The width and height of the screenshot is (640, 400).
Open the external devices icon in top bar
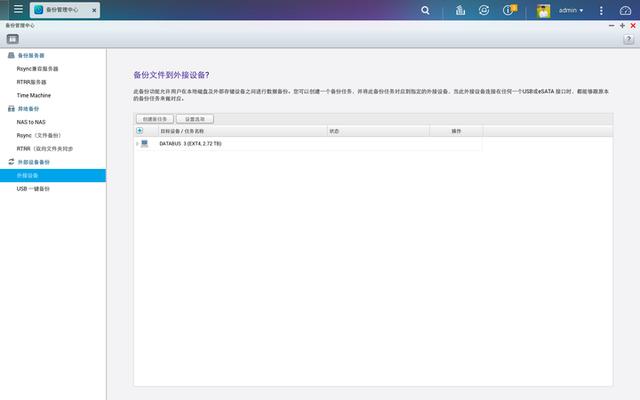click(x=484, y=10)
